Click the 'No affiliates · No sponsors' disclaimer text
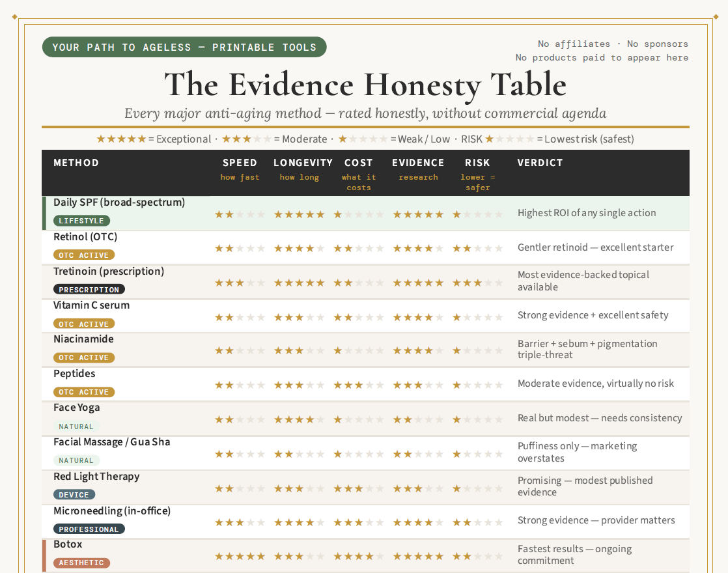Viewport: 728px width, 573px height. [613, 44]
